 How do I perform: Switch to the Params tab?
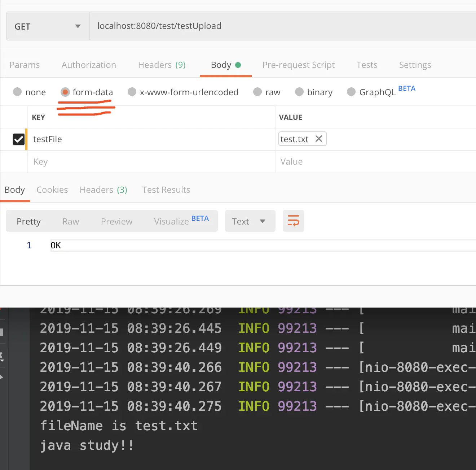click(x=25, y=65)
